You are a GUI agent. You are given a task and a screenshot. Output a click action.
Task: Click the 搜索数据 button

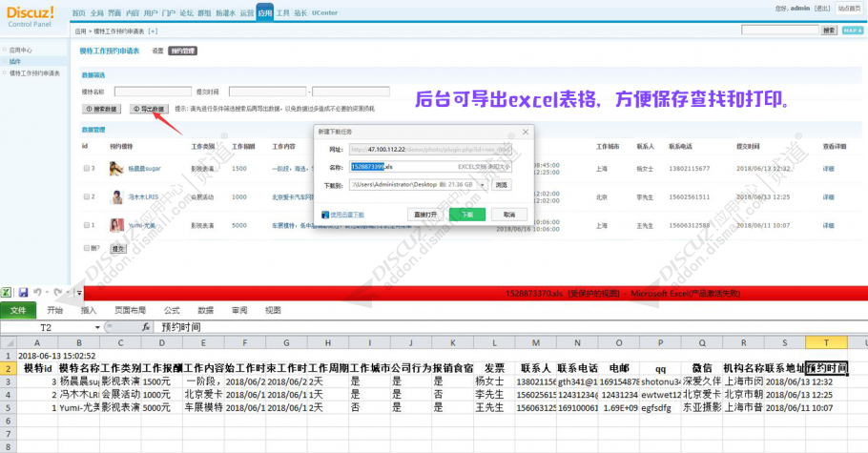[101, 109]
